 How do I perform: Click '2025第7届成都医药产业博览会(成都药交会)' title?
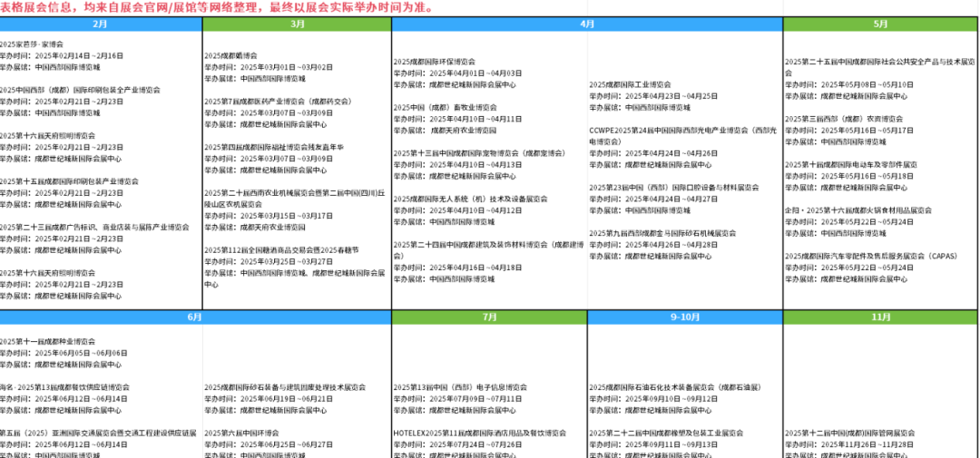279,102
